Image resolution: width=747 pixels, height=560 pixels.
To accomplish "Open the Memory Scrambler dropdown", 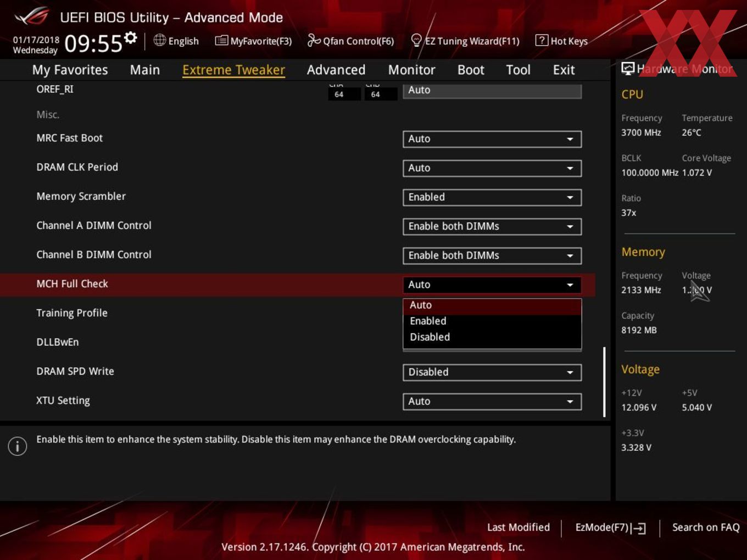I will pyautogui.click(x=492, y=197).
